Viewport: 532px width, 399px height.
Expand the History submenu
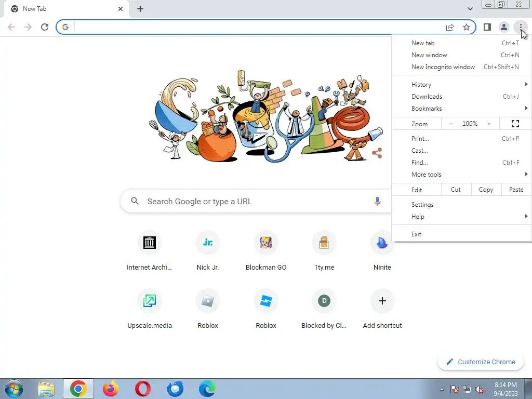click(462, 85)
